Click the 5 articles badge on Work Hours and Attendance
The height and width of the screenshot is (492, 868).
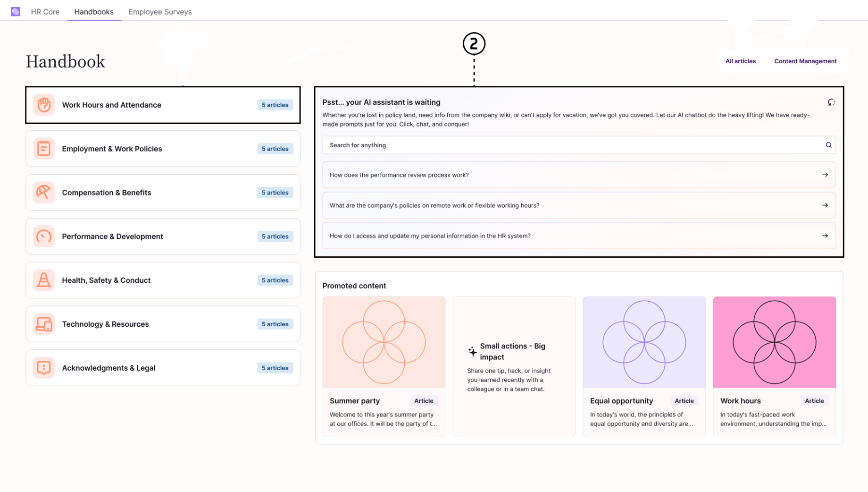point(275,105)
